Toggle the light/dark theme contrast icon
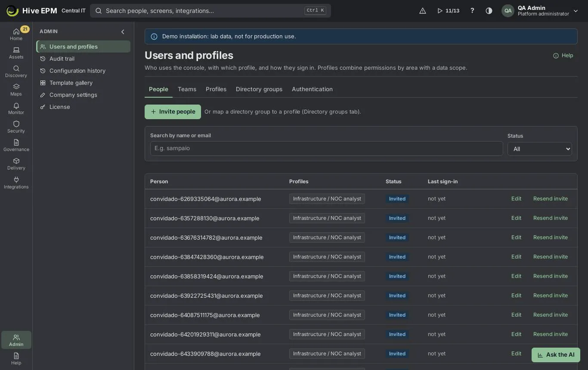Screen dimensions: 588x370 pyautogui.click(x=489, y=11)
